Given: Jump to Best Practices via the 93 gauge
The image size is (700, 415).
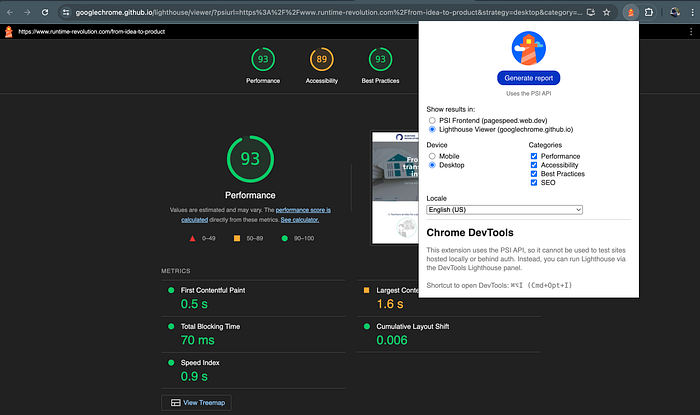Looking at the screenshot, I should (x=380, y=59).
